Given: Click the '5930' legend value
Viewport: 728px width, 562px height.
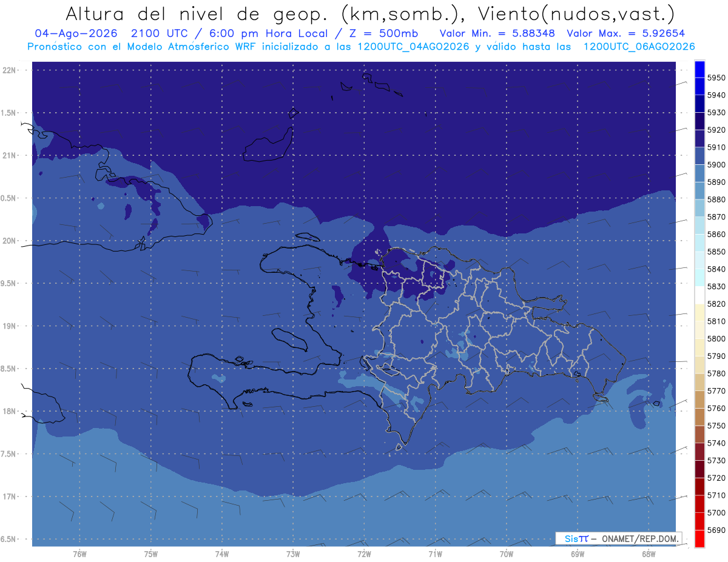Looking at the screenshot, I should coord(716,113).
